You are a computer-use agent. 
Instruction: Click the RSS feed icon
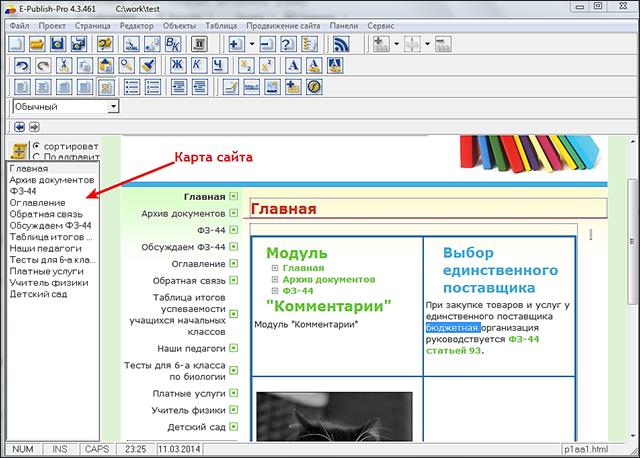[340, 44]
